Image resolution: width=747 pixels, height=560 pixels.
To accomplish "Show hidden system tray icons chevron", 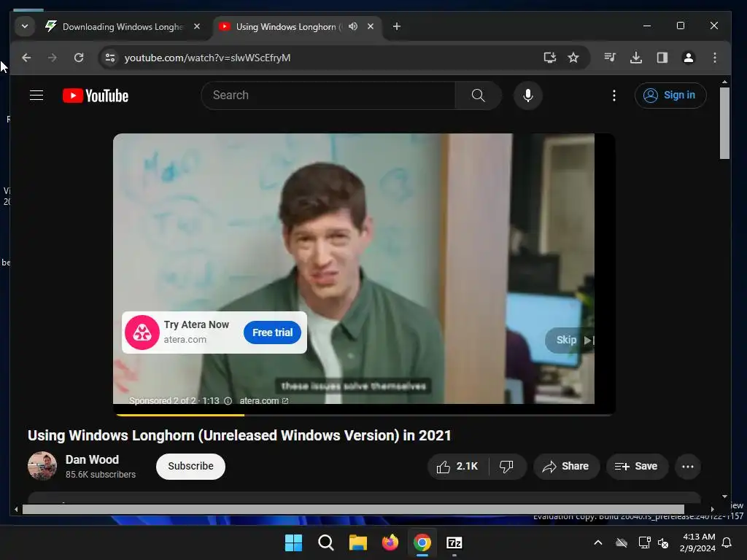I will [x=598, y=542].
